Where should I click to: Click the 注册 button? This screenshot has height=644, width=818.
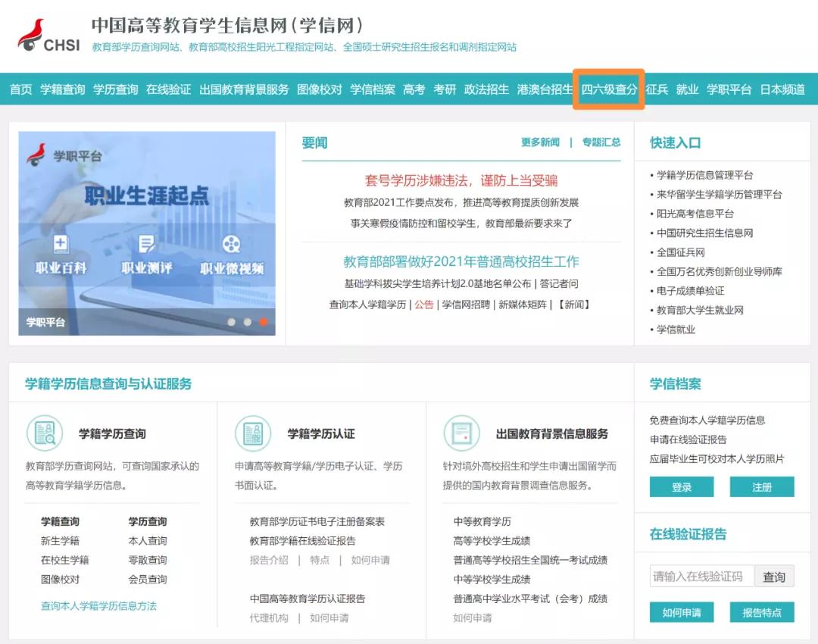pos(762,487)
